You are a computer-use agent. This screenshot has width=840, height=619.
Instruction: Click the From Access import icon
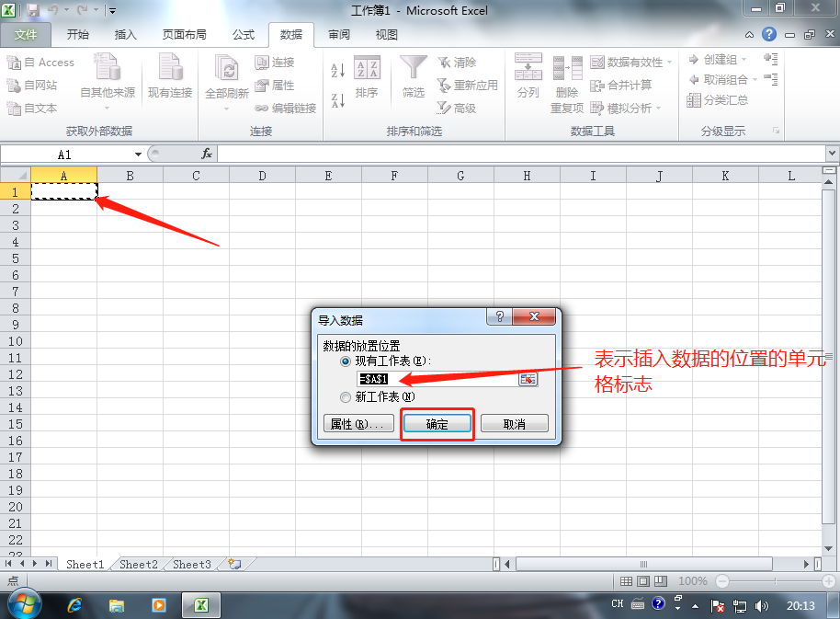tap(14, 63)
